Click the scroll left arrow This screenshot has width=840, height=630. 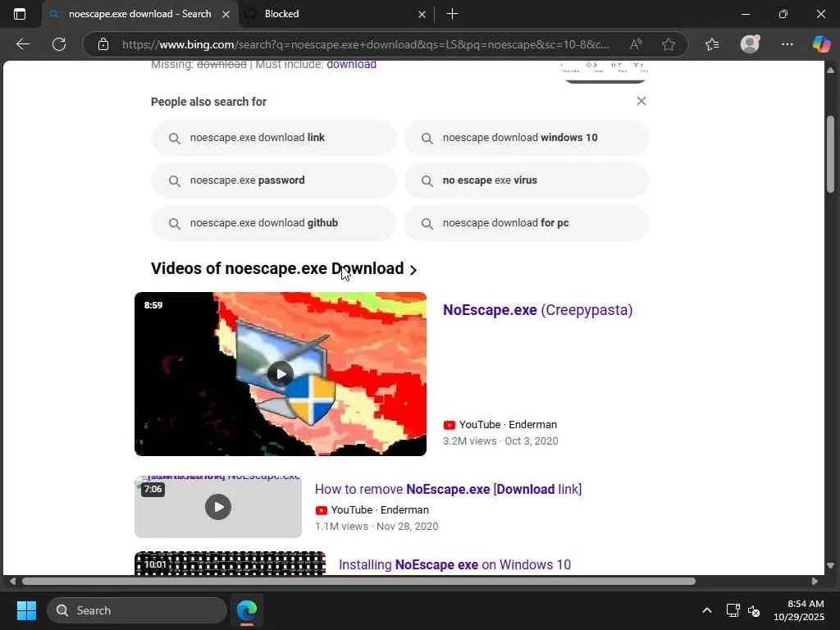(11, 582)
